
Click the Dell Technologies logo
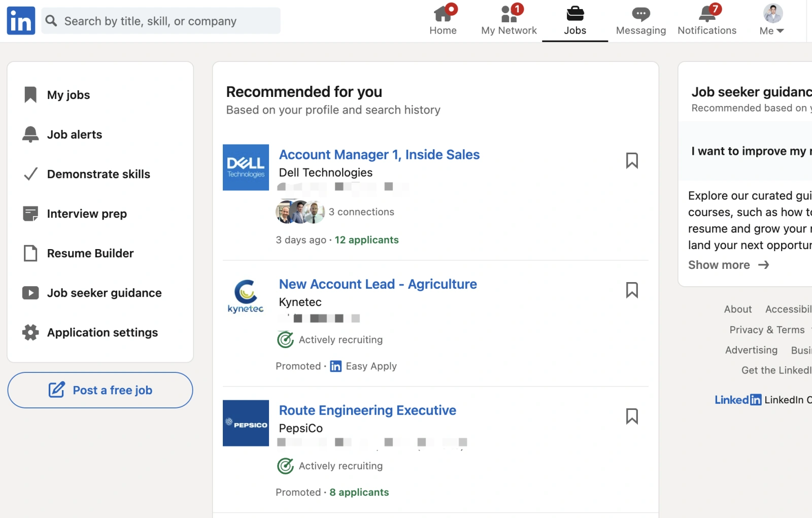click(x=246, y=167)
